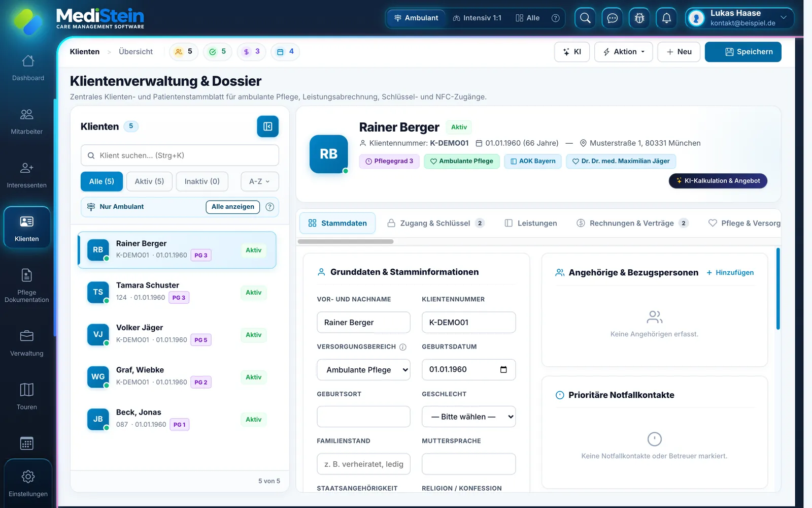
Task: Switch to Rechnungen & Verträge tab
Action: (632, 223)
